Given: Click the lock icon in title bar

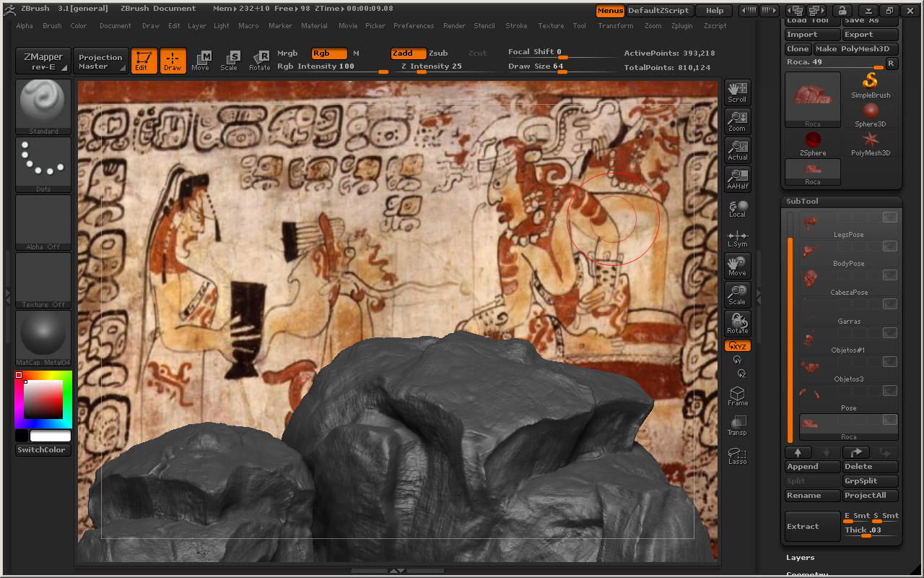Looking at the screenshot, I should 841,10.
